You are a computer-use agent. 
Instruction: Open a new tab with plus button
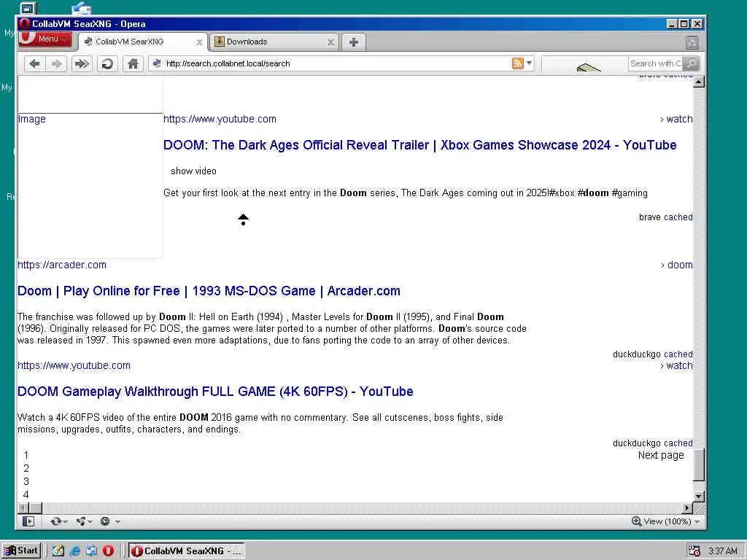[x=354, y=42]
